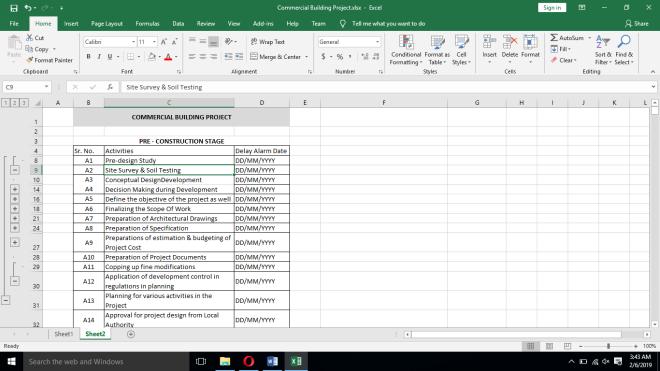The image size is (660, 371).
Task: Click the Name Box showing C9
Action: click(26, 87)
